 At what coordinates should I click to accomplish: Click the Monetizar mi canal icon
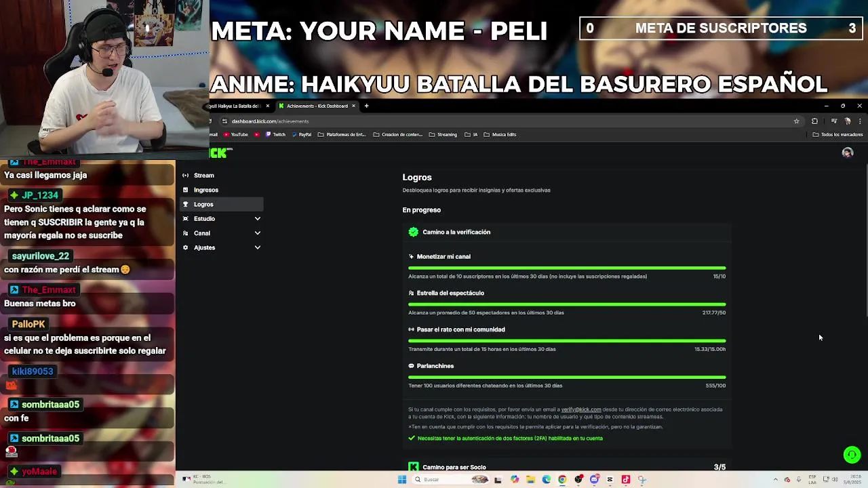point(411,257)
